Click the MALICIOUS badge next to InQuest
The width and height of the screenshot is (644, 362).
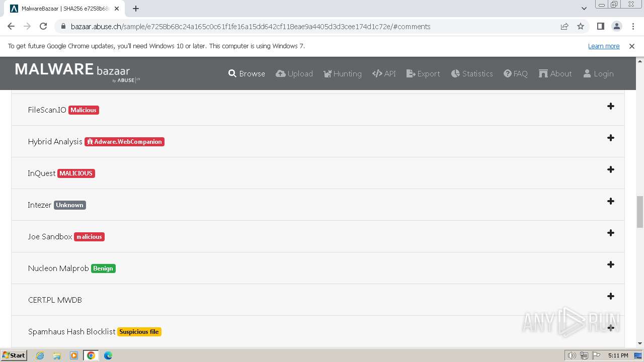[x=76, y=173]
